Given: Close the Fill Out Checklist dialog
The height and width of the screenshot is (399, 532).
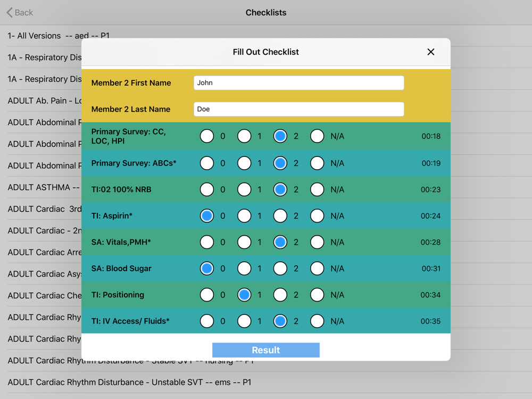Looking at the screenshot, I should (x=430, y=52).
